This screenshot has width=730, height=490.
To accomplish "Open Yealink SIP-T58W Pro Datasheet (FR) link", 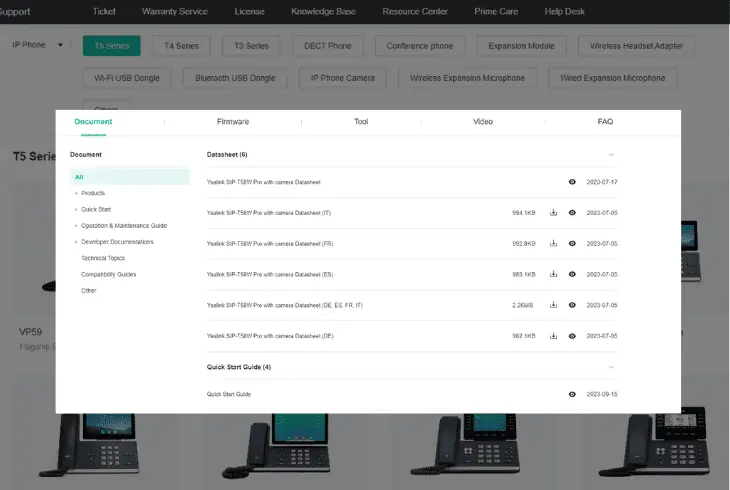I will tap(270, 244).
